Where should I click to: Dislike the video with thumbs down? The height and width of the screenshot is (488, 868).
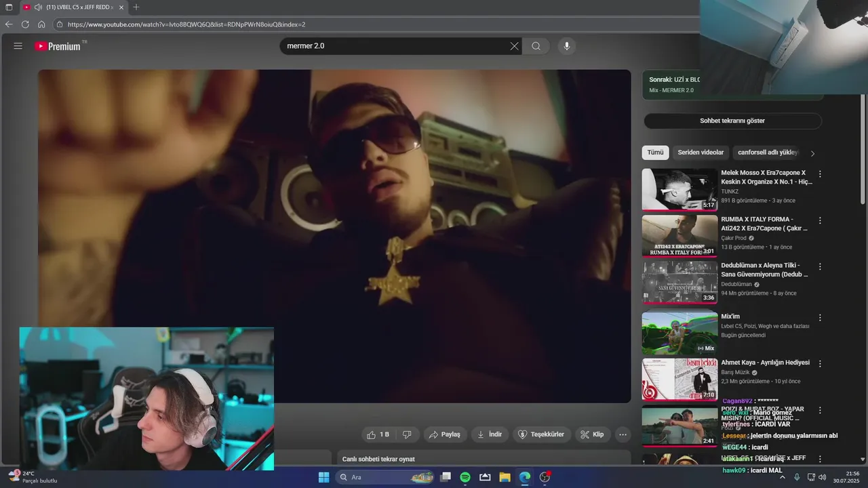point(407,434)
